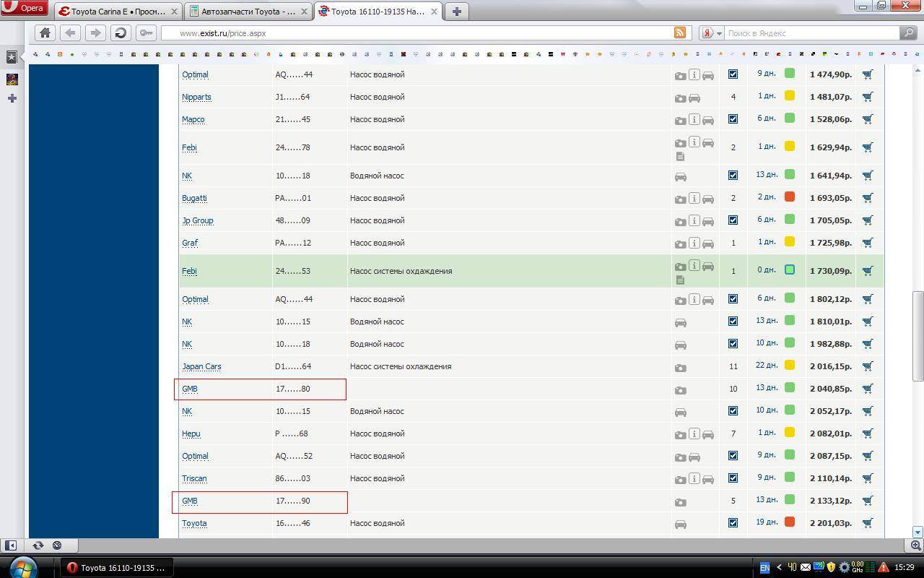Click the red availability square in Bugatti row
This screenshot has height=578, width=924.
click(x=790, y=197)
